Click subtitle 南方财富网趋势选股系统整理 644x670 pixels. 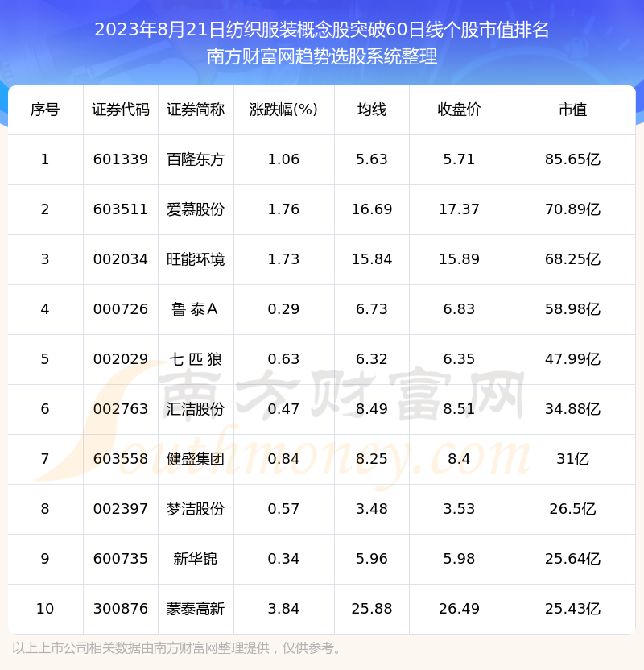pyautogui.click(x=322, y=56)
